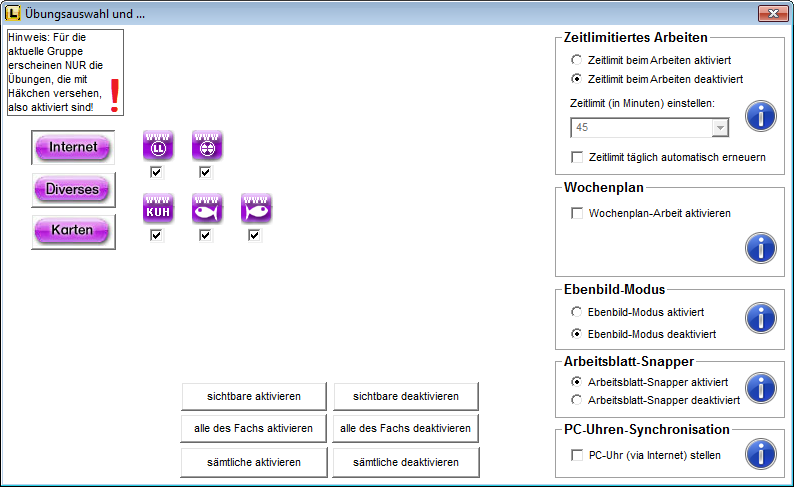
Task: Select Ebenbild-Modus aktiviert radio button
Action: tap(577, 312)
